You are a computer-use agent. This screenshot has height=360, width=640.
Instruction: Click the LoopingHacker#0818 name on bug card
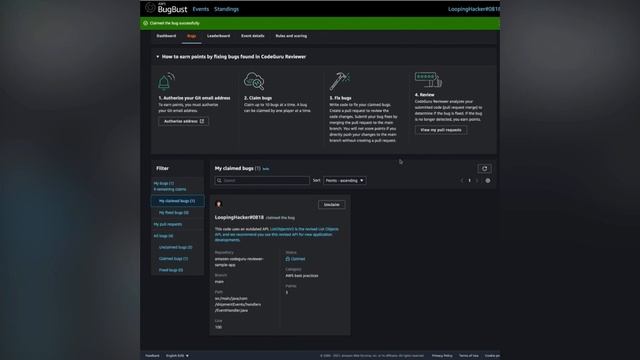point(239,218)
